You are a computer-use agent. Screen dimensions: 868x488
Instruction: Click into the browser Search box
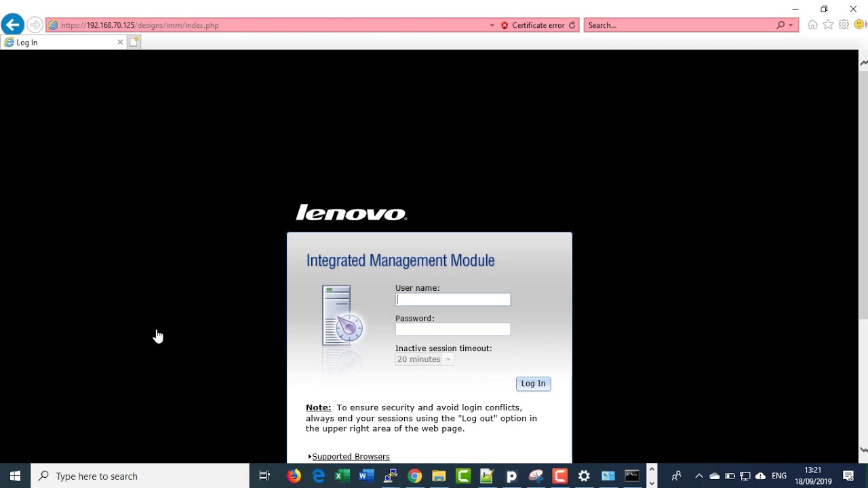point(679,25)
